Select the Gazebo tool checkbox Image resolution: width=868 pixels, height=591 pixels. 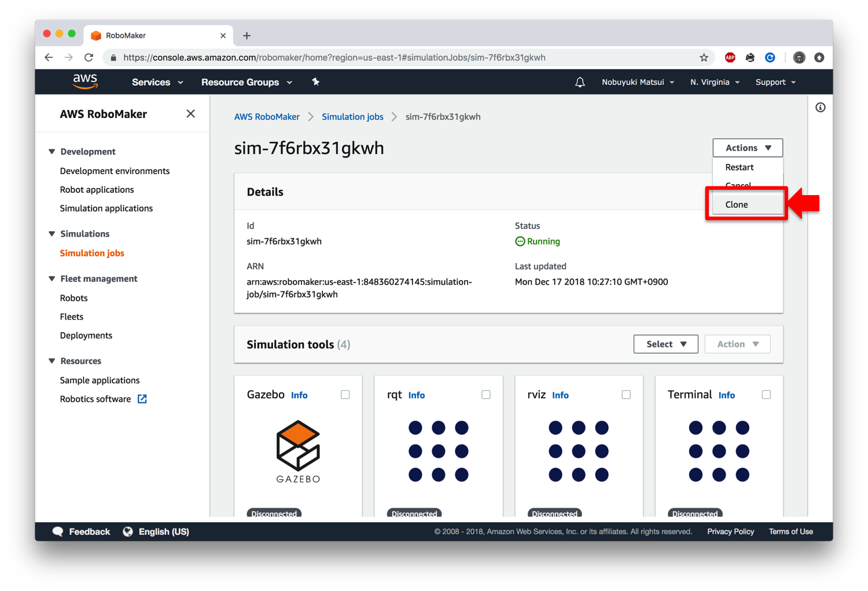[345, 394]
